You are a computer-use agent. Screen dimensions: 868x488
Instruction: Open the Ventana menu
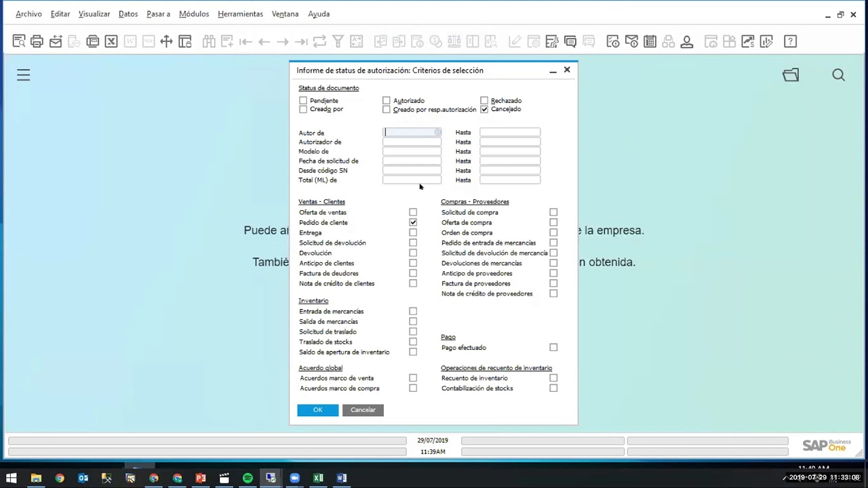pyautogui.click(x=285, y=14)
